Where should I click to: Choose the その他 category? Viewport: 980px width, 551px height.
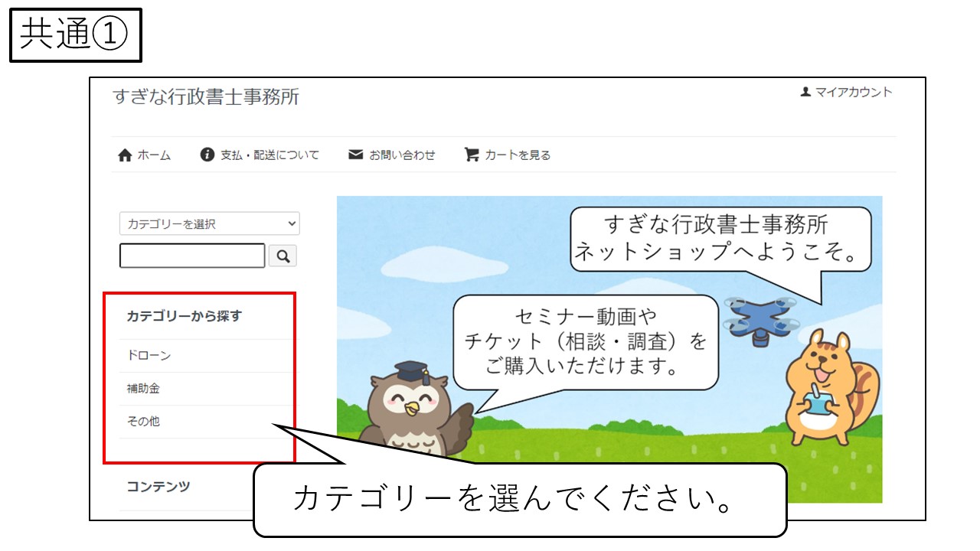click(143, 422)
